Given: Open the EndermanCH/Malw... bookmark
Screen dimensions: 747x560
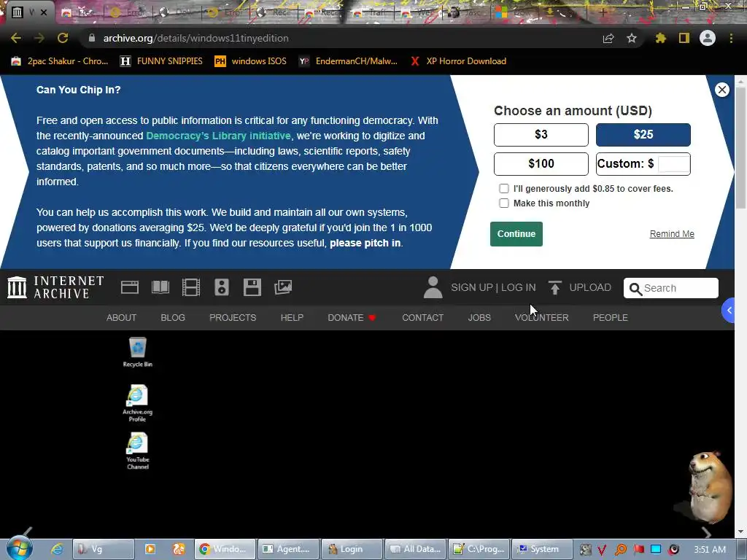Looking at the screenshot, I should pos(348,61).
